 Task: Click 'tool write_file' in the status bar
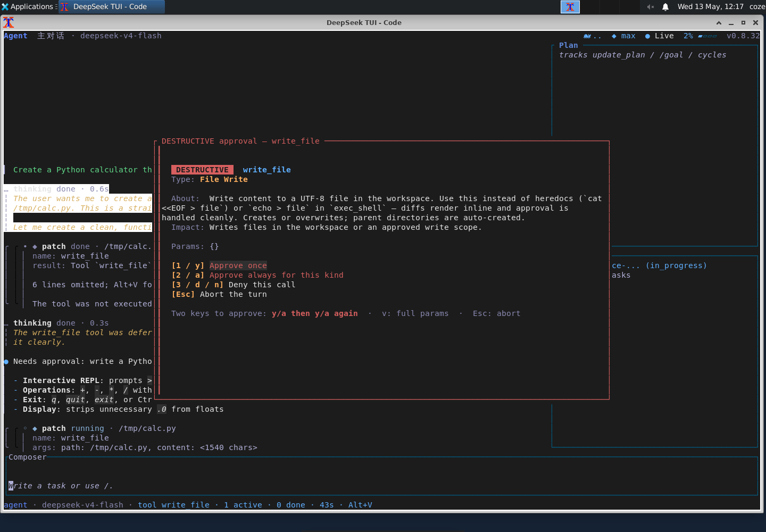[x=173, y=505]
